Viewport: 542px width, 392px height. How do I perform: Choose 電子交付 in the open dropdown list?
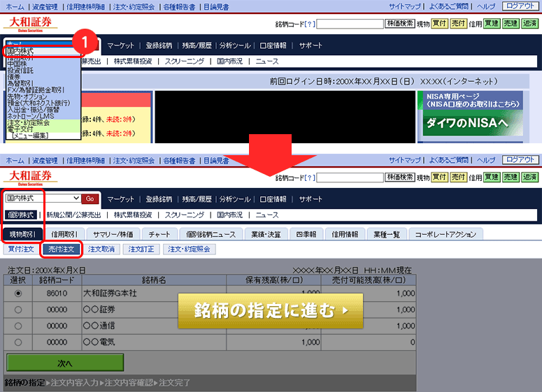[x=20, y=129]
